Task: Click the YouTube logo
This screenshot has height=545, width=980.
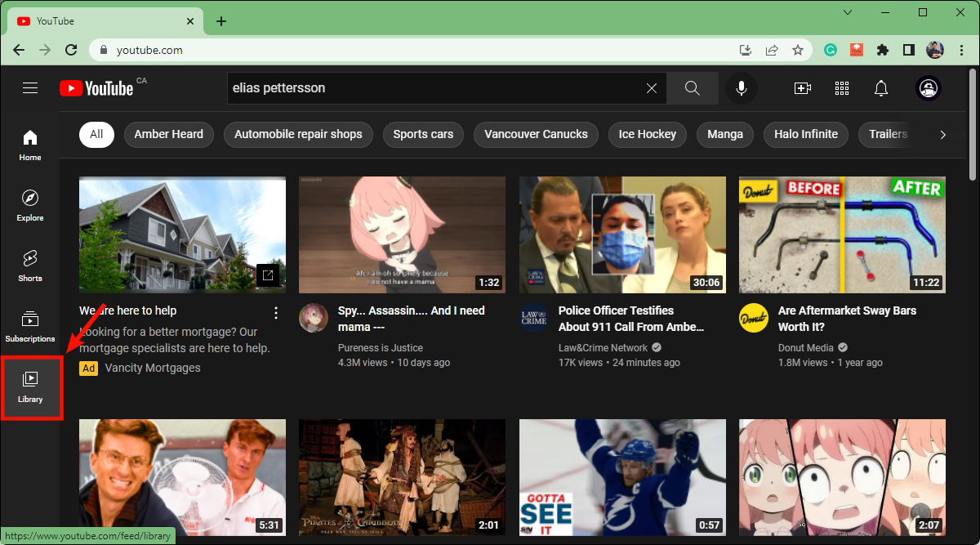Action: [x=96, y=88]
